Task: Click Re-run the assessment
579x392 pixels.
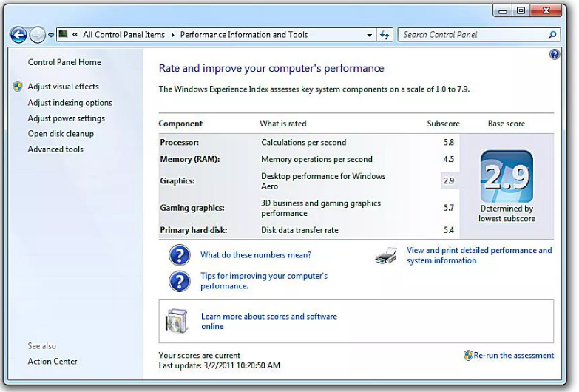Action: click(514, 356)
